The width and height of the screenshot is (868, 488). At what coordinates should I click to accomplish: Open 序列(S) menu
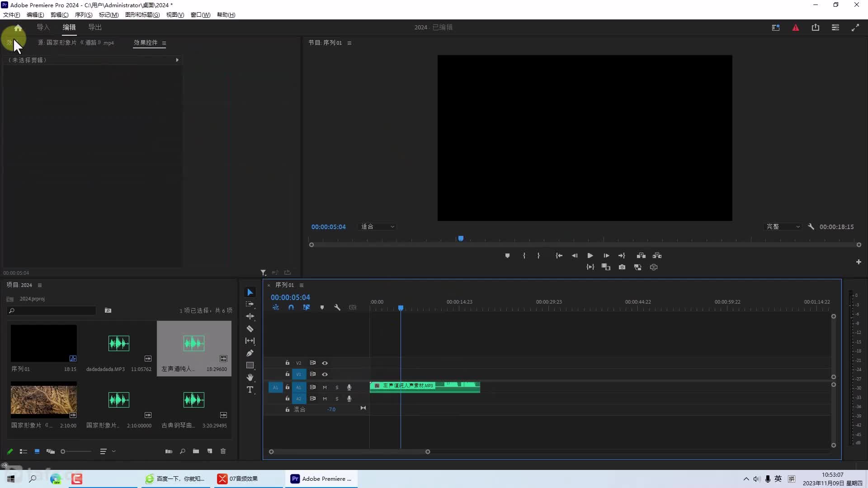click(84, 14)
